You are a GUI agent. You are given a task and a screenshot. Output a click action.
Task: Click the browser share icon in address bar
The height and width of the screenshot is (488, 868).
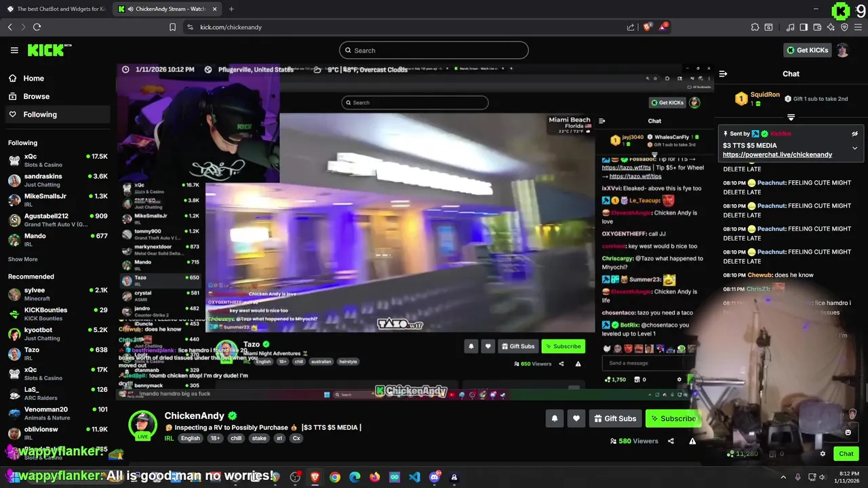[x=631, y=27]
